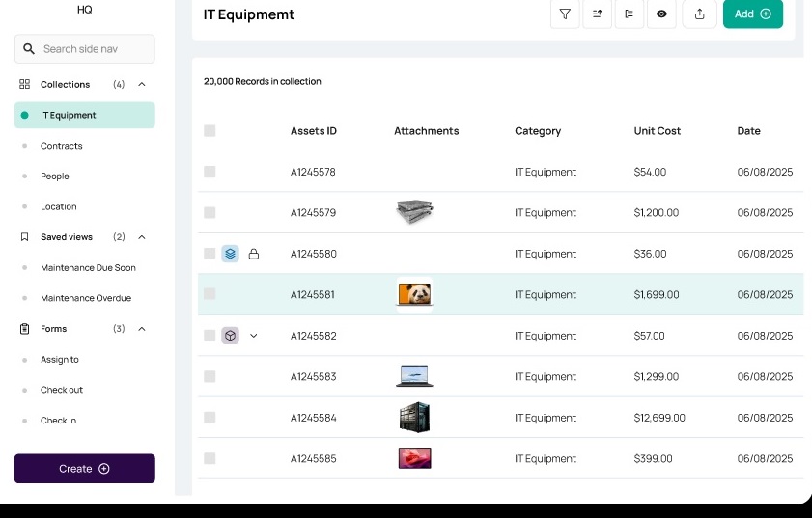Screen dimensions: 812x518
Task: Click the Attachments column header
Action: 426,131
